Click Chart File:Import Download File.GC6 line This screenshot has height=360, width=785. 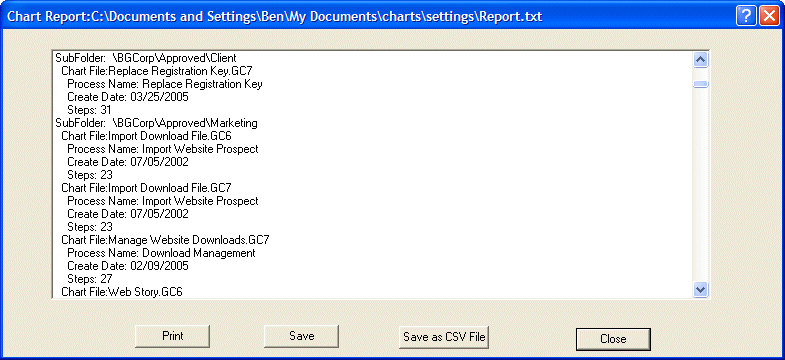pos(146,136)
